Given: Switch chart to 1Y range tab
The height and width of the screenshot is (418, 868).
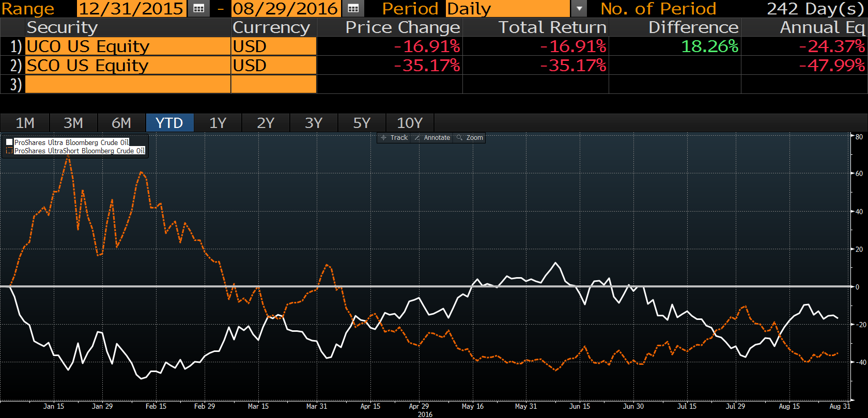Looking at the screenshot, I should point(218,123).
